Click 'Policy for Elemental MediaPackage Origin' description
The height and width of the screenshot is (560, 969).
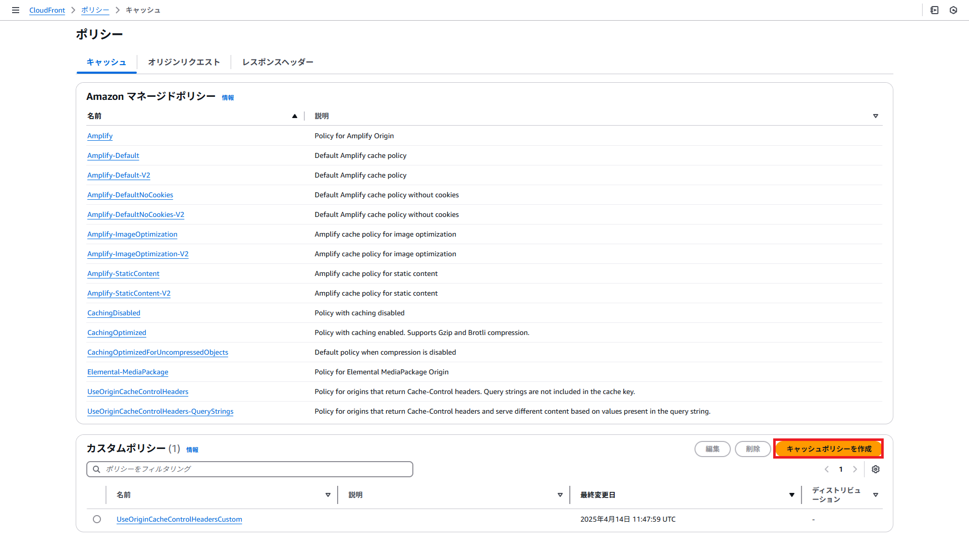tap(382, 372)
